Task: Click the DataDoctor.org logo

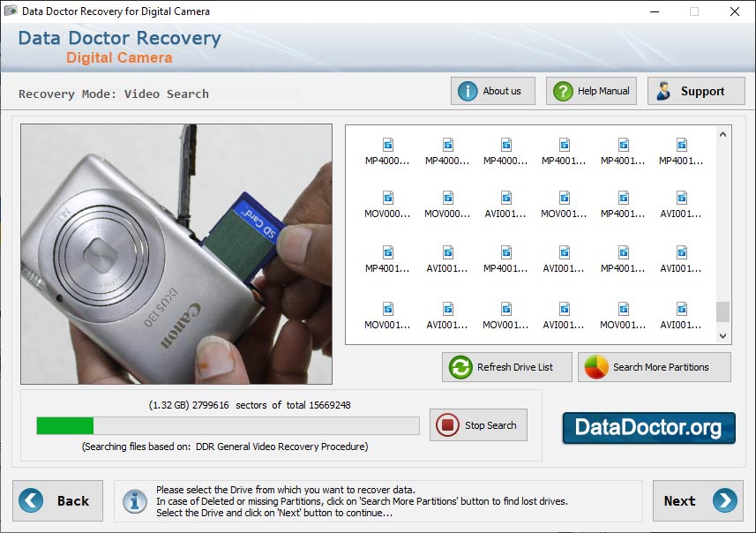Action: click(x=649, y=427)
